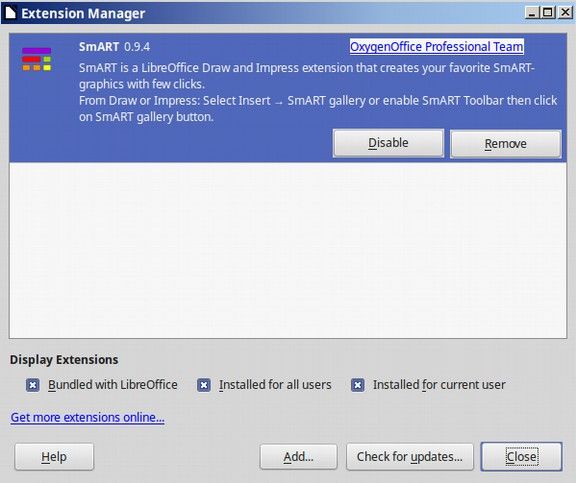576x483 pixels.
Task: Click the Extension Manager title bar text
Action: (83, 13)
